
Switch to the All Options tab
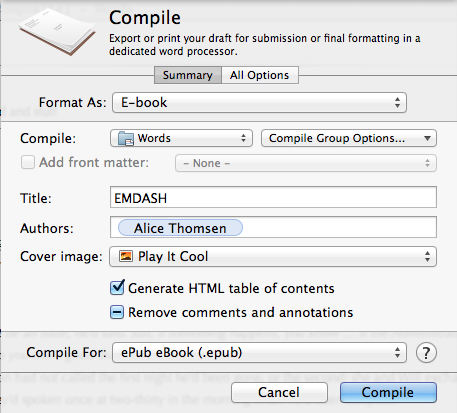pos(260,75)
